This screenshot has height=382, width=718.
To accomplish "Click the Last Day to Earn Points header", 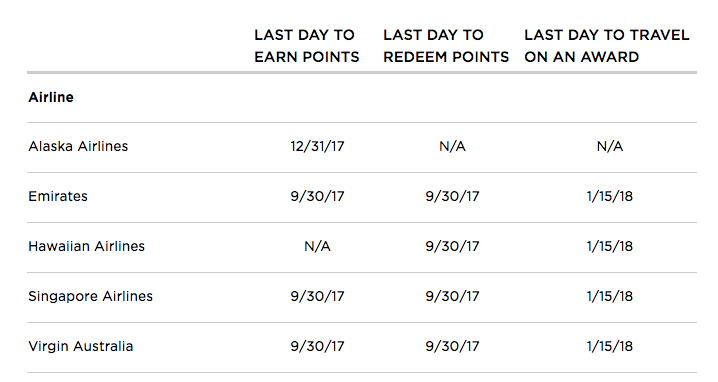I will (x=307, y=46).
